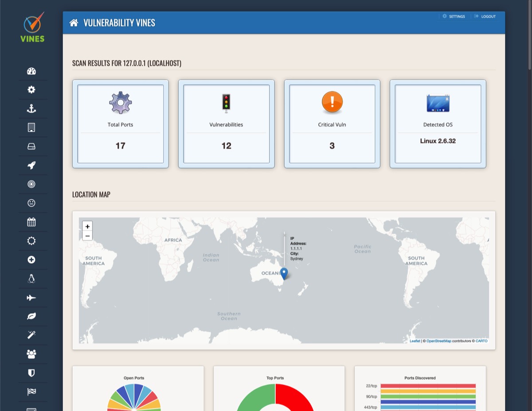Screen dimensions: 532x411
Task: Click the 'Scan Results for 127.0.0.1 (localhost)' heading
Action: [x=127, y=63]
